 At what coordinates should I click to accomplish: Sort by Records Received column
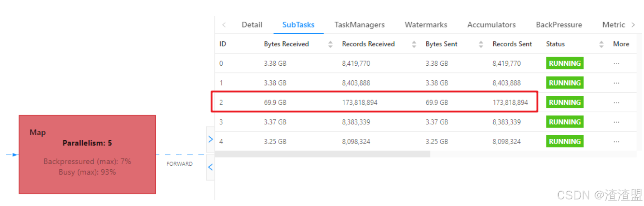point(414,44)
